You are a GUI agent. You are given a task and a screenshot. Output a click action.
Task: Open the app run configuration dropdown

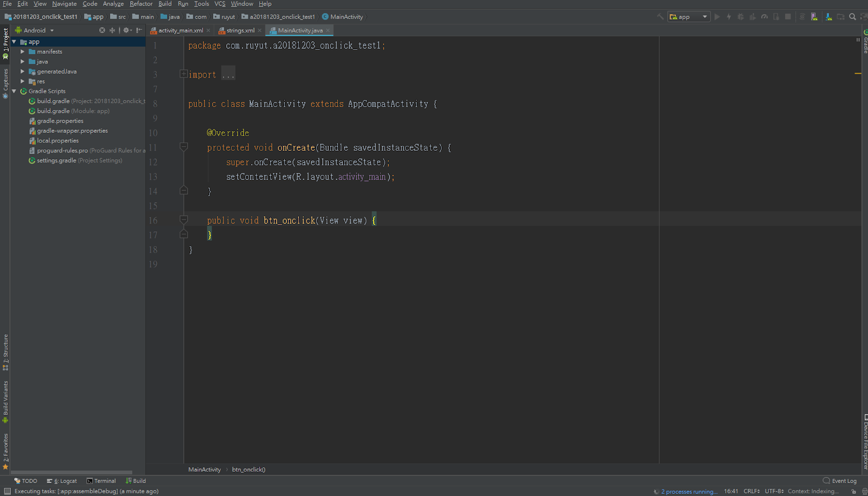tap(688, 17)
